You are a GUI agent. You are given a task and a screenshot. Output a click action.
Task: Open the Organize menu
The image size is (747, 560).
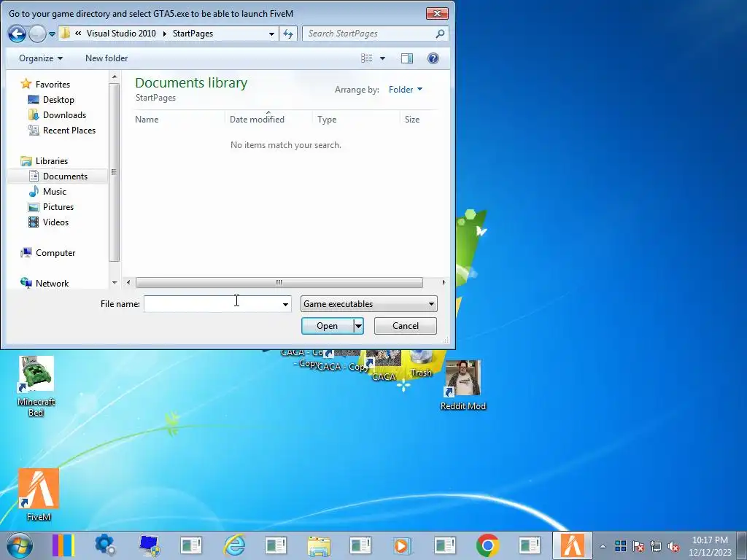coord(41,58)
